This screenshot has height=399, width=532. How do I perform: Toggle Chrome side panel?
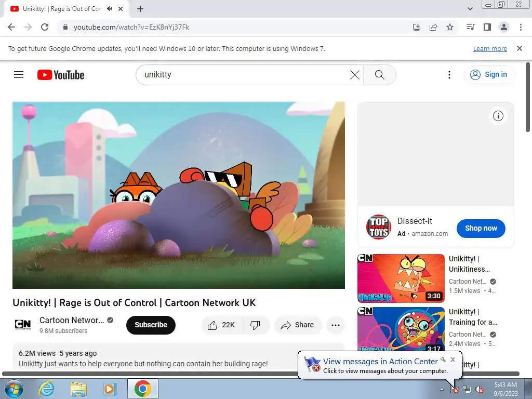pos(487,27)
